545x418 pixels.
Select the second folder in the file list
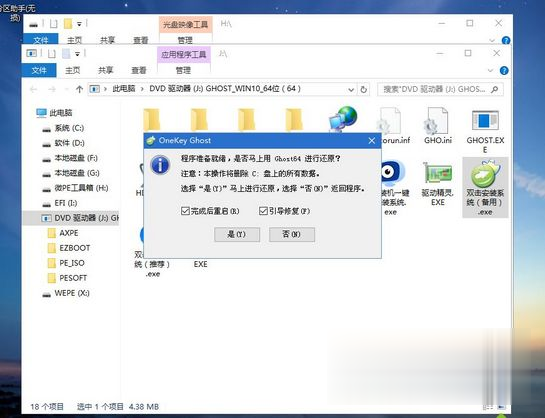[x=200, y=120]
